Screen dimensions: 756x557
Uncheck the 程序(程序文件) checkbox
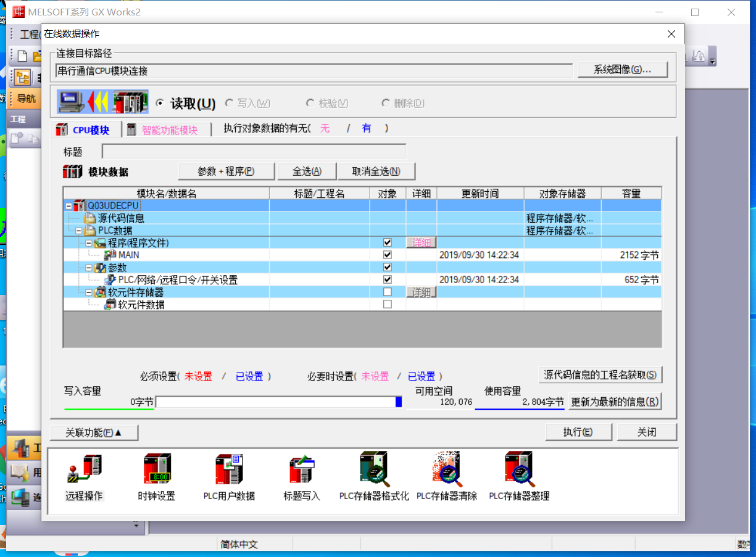point(388,242)
